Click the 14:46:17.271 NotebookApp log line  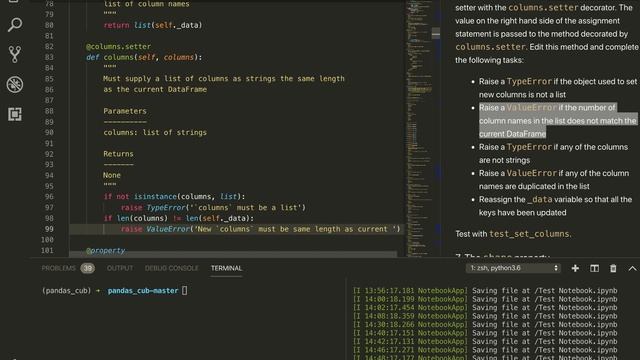(x=485, y=350)
